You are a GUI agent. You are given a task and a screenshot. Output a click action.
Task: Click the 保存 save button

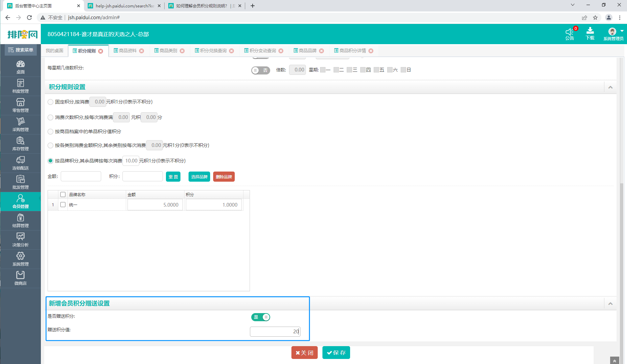336,353
